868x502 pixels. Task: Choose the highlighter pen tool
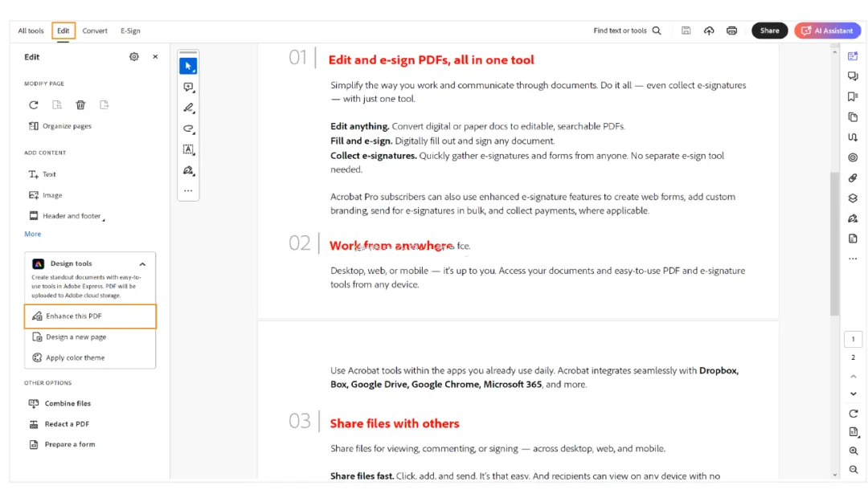188,108
